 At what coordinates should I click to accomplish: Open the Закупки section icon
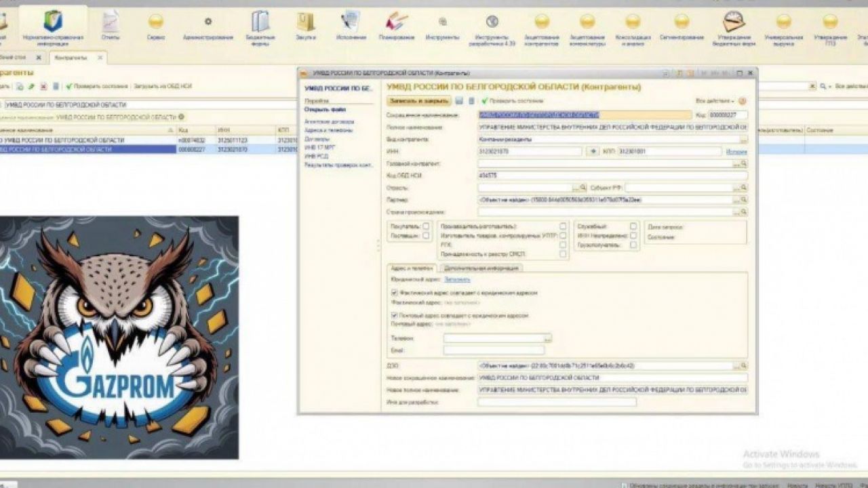(x=307, y=20)
